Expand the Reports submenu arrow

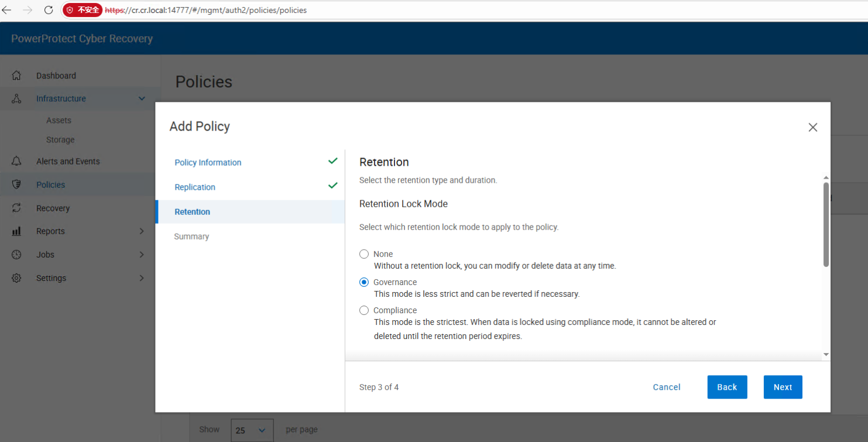point(142,231)
